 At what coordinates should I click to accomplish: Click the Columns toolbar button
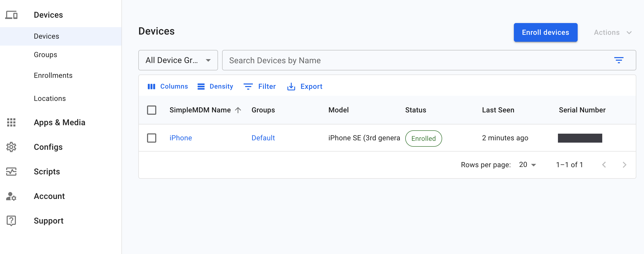coord(168,87)
